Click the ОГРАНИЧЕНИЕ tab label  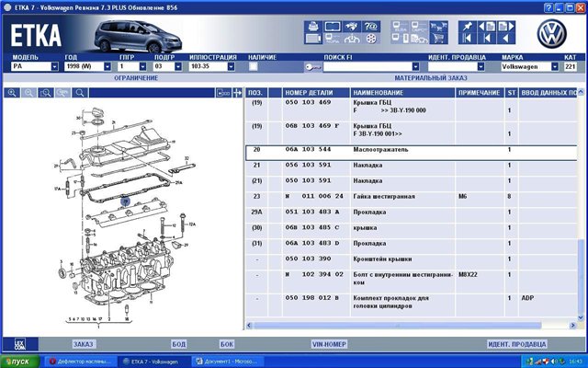tap(136, 78)
